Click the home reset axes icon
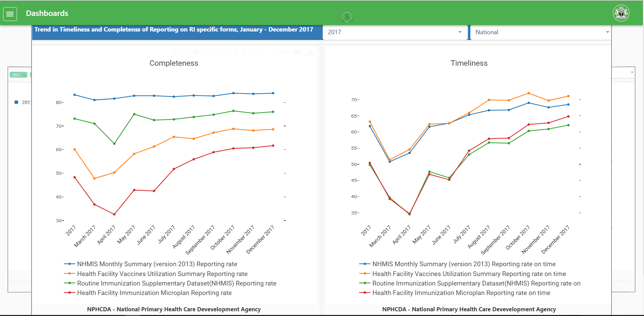 tap(262, 52)
